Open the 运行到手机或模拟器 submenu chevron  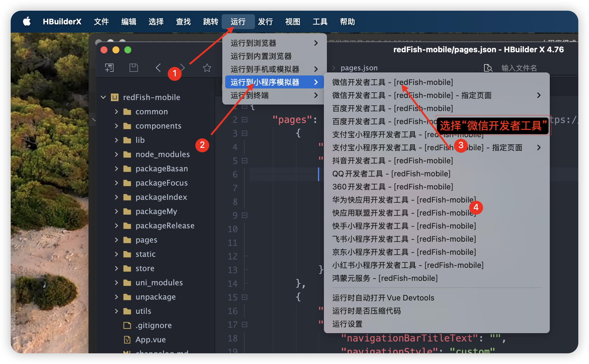[x=316, y=69]
